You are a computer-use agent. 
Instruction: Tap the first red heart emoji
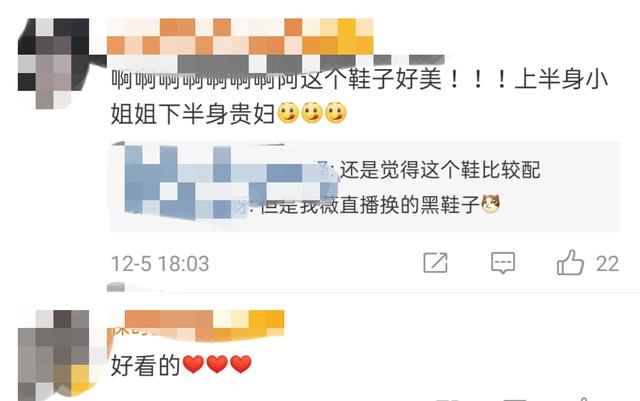point(193,364)
